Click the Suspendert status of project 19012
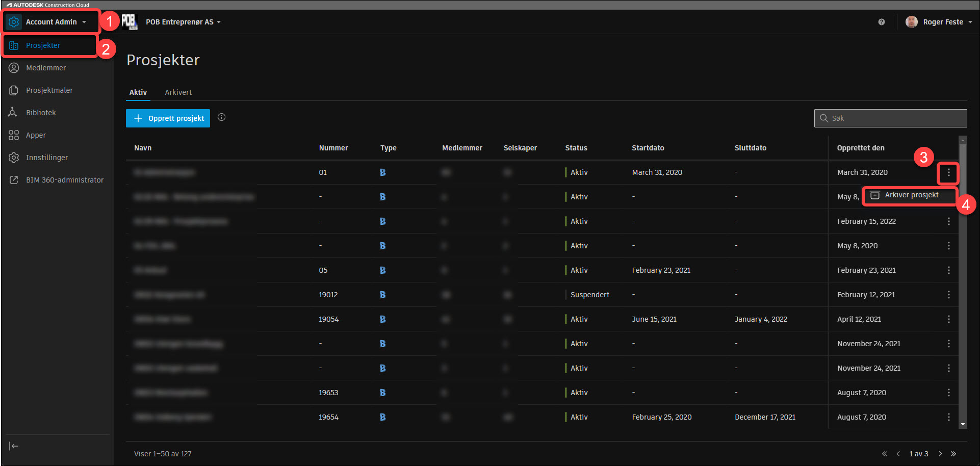 pos(590,295)
